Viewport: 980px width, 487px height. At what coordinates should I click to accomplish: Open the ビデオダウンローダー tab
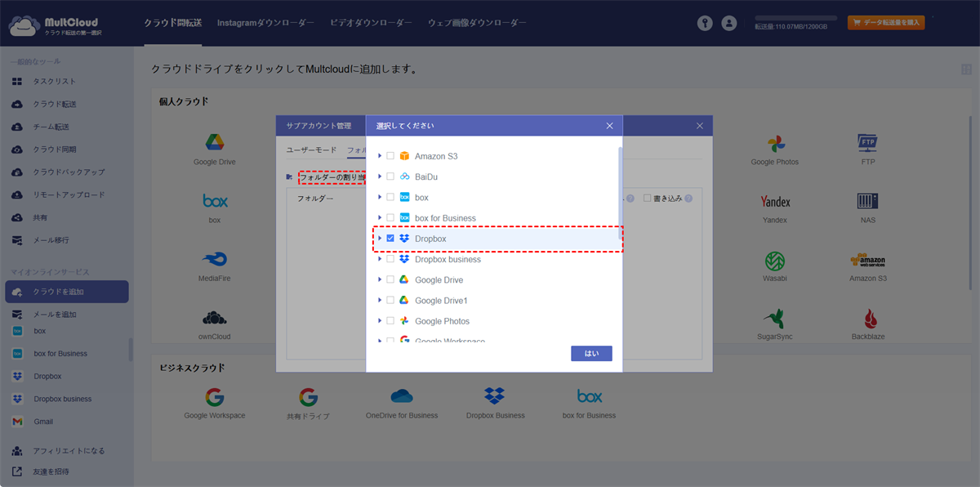point(371,23)
